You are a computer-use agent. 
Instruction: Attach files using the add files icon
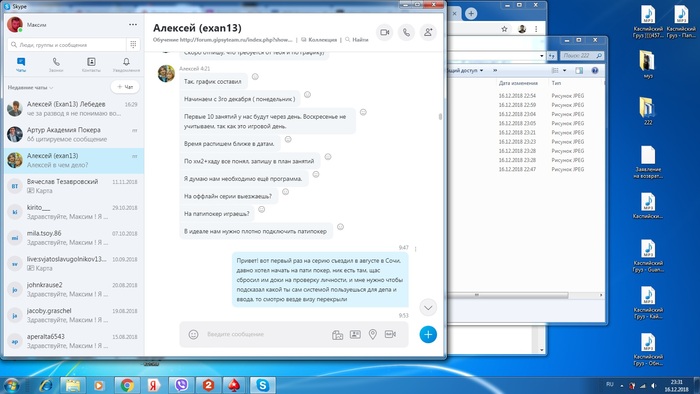pyautogui.click(x=338, y=335)
